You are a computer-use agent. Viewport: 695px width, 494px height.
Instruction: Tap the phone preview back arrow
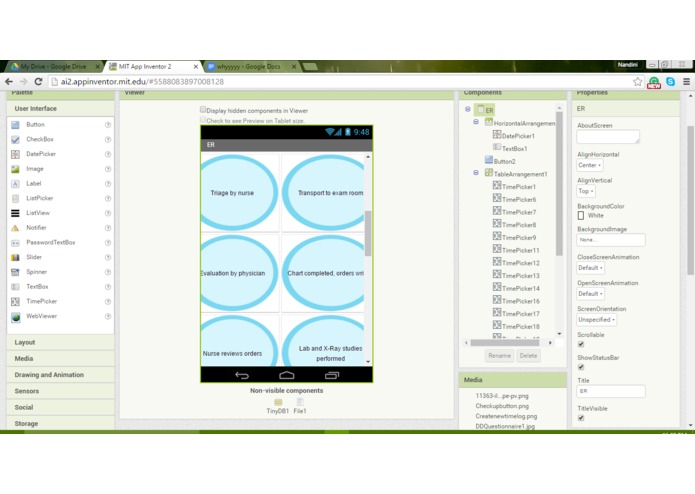242,375
